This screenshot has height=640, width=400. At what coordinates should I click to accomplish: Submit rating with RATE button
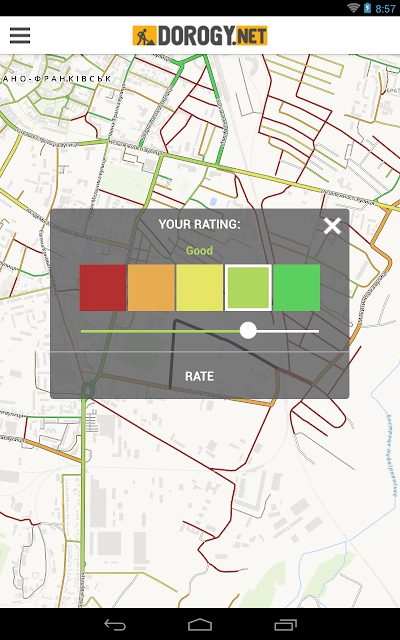coord(200,376)
